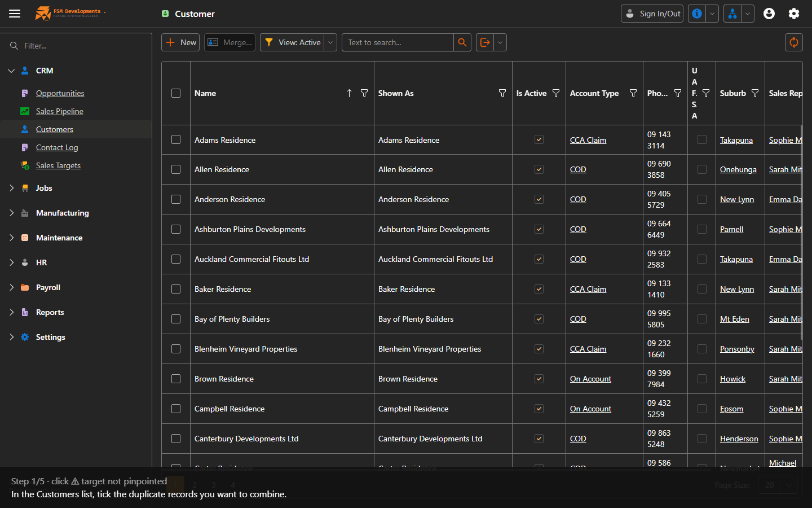Click the filter funnel in Name column
Viewport: 812px width, 508px height.
click(x=364, y=93)
